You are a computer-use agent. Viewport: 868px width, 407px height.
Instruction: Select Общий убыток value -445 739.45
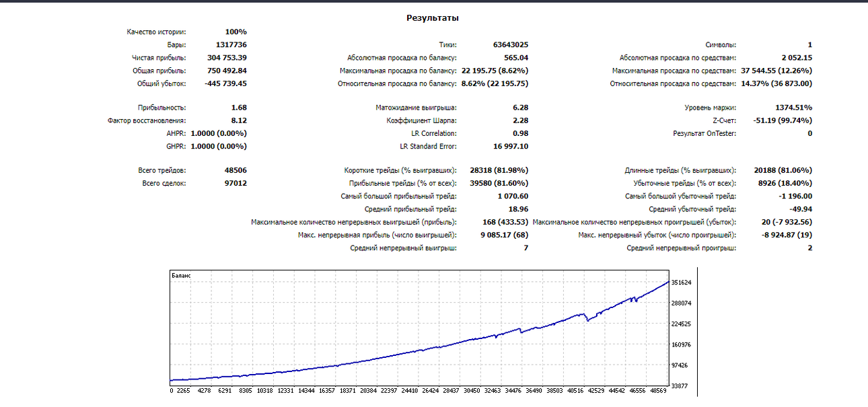[225, 83]
